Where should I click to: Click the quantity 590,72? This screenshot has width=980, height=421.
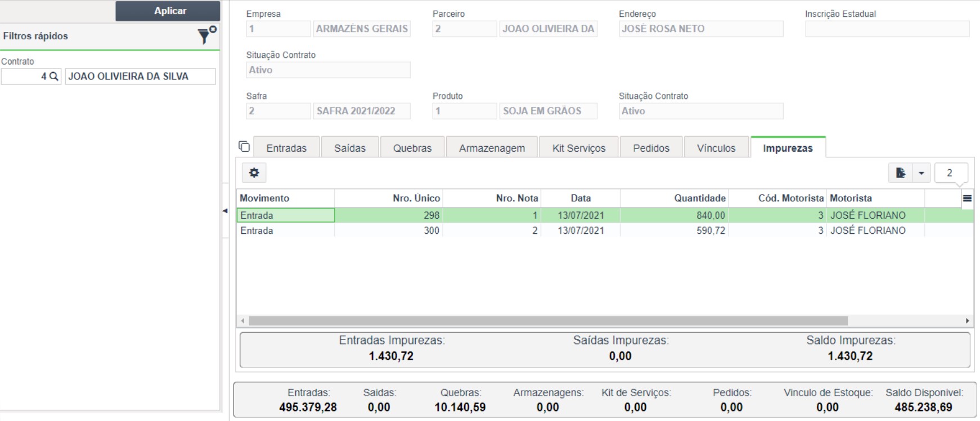[x=711, y=230]
